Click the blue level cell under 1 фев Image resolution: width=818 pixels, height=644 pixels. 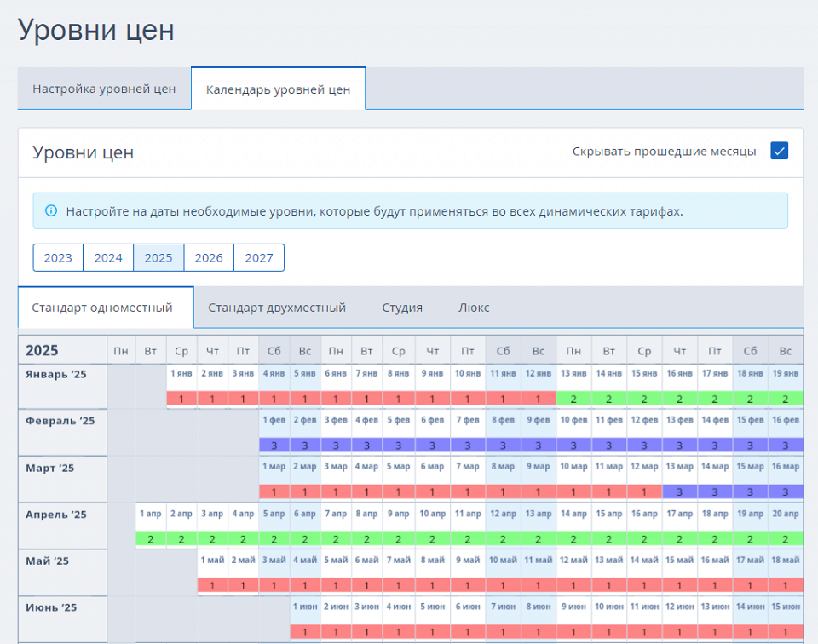pos(274,446)
